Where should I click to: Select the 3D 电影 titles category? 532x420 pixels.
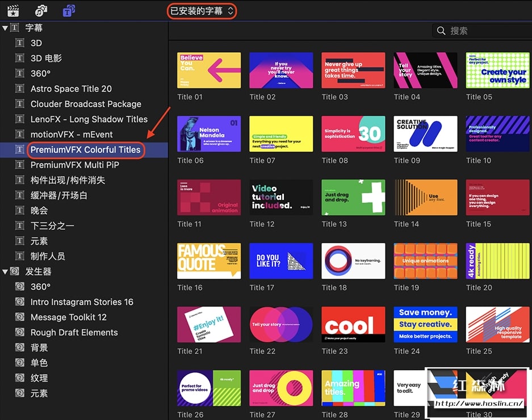coord(84,58)
